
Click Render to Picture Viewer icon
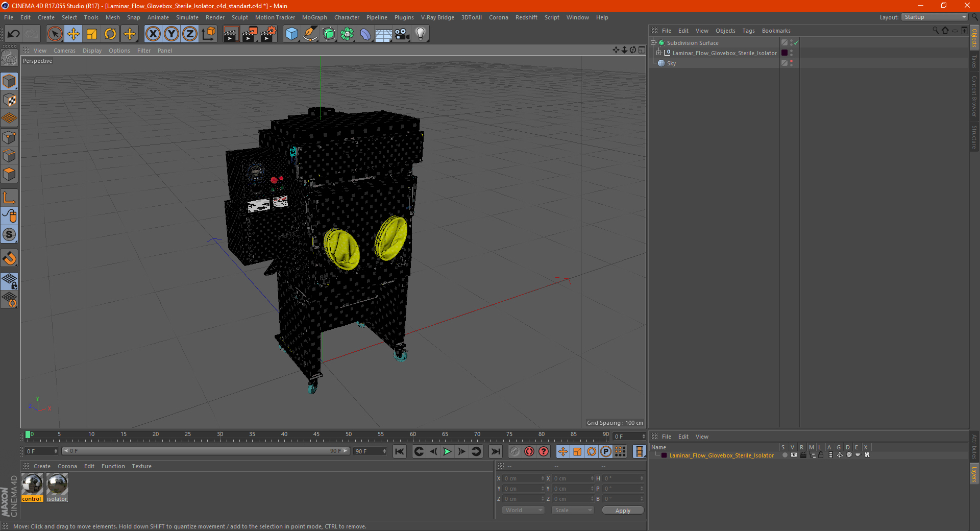tap(250, 34)
